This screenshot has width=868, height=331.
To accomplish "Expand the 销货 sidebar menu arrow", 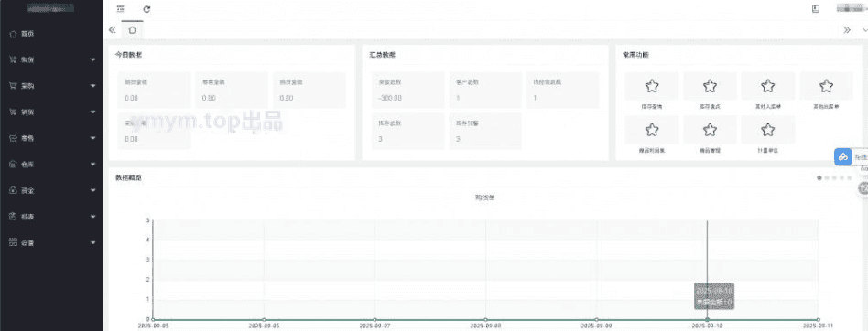I will pyautogui.click(x=93, y=112).
